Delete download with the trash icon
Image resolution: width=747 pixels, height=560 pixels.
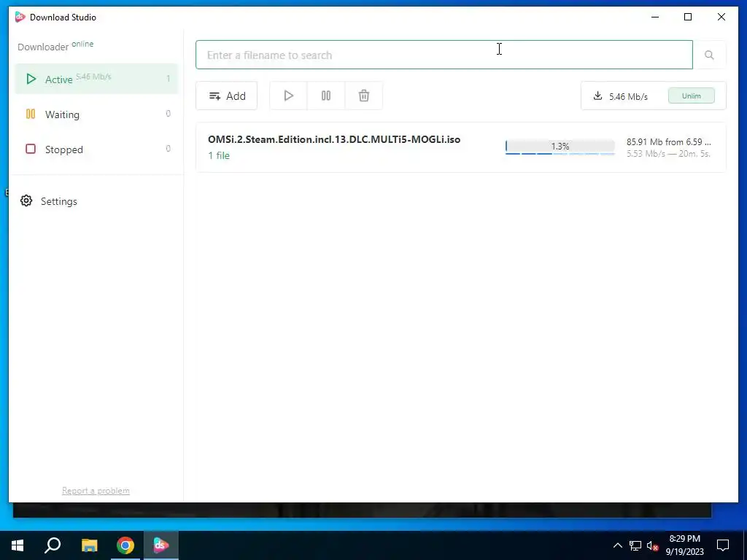click(363, 96)
